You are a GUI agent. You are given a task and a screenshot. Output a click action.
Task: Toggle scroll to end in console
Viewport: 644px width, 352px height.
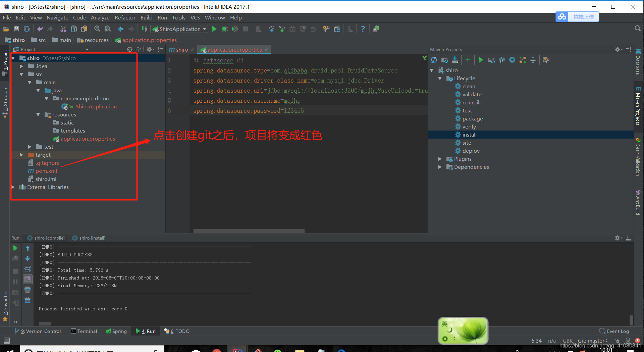28,279
